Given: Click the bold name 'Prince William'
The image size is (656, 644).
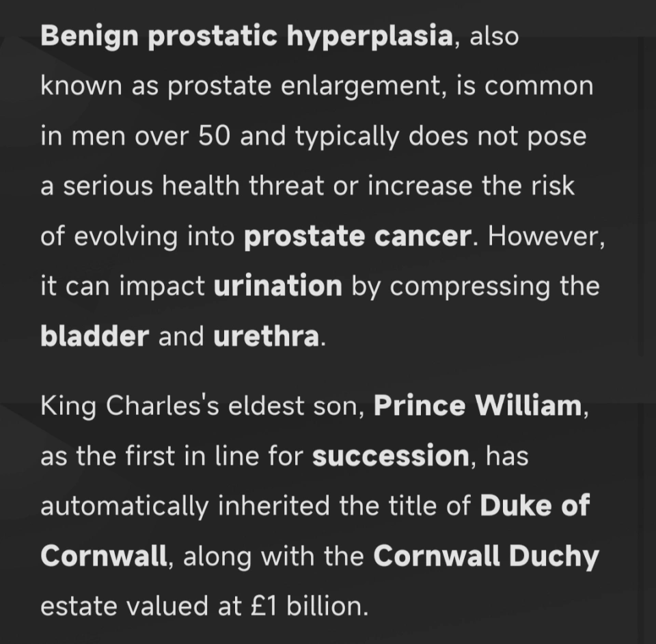Looking at the screenshot, I should click(478, 405).
